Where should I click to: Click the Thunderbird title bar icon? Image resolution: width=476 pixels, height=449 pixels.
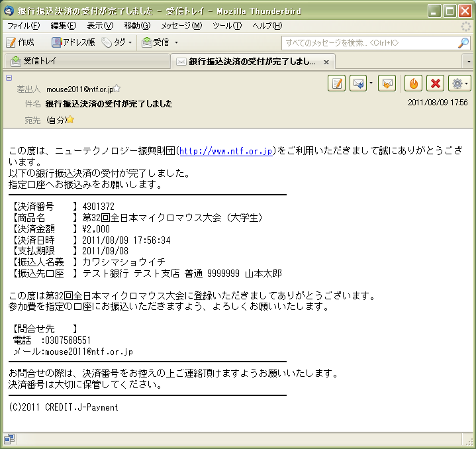pyautogui.click(x=9, y=11)
